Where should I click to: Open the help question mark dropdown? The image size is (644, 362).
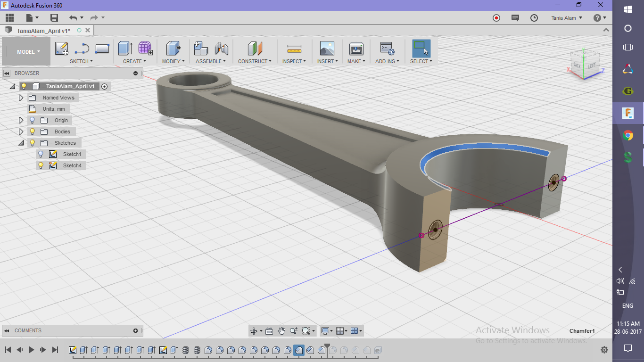pyautogui.click(x=600, y=18)
